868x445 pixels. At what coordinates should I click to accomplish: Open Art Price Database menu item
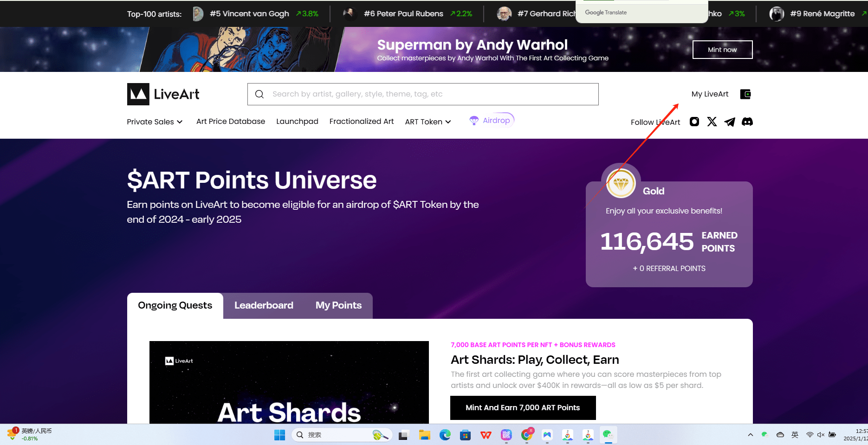pyautogui.click(x=231, y=121)
